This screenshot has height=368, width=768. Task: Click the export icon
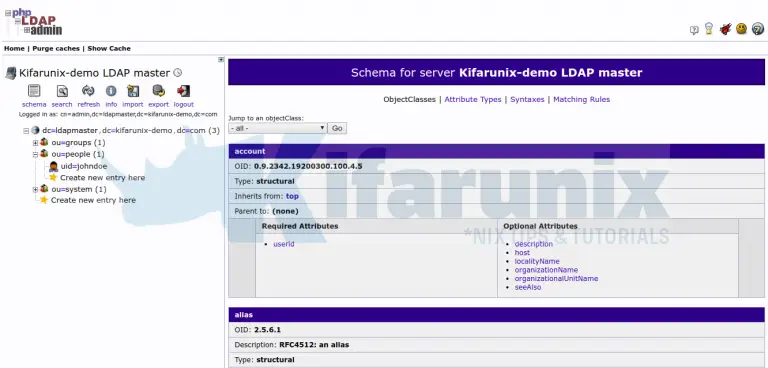click(x=158, y=91)
